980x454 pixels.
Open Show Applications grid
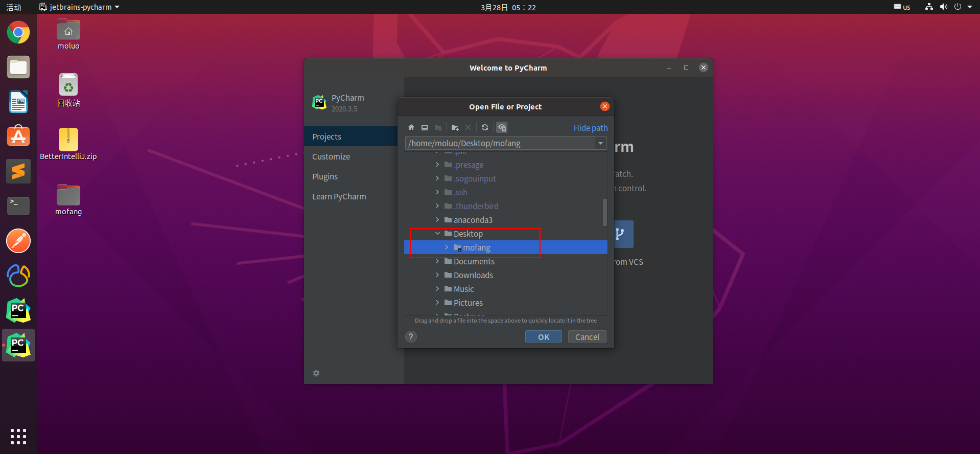18,437
